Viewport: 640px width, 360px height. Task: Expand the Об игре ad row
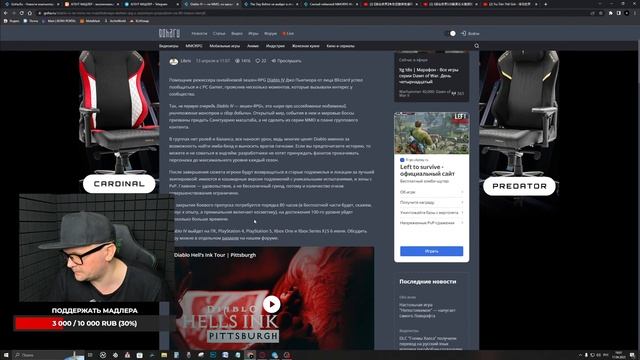coord(431,192)
